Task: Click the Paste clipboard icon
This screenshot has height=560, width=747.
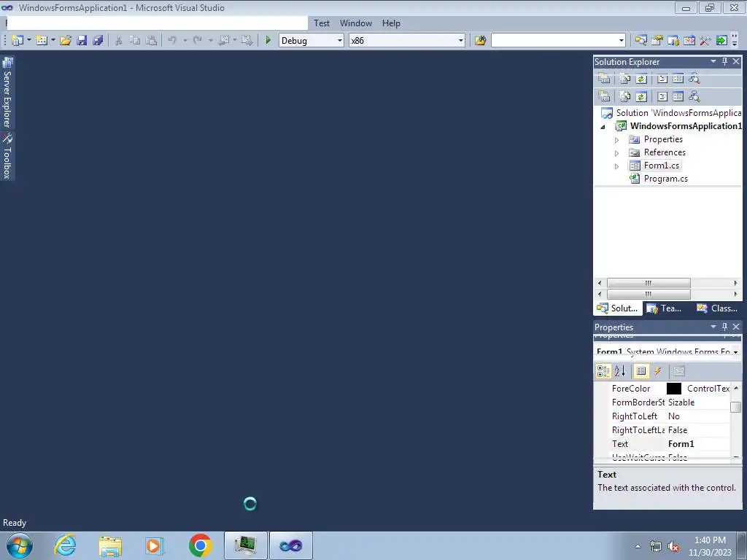Action: click(151, 41)
